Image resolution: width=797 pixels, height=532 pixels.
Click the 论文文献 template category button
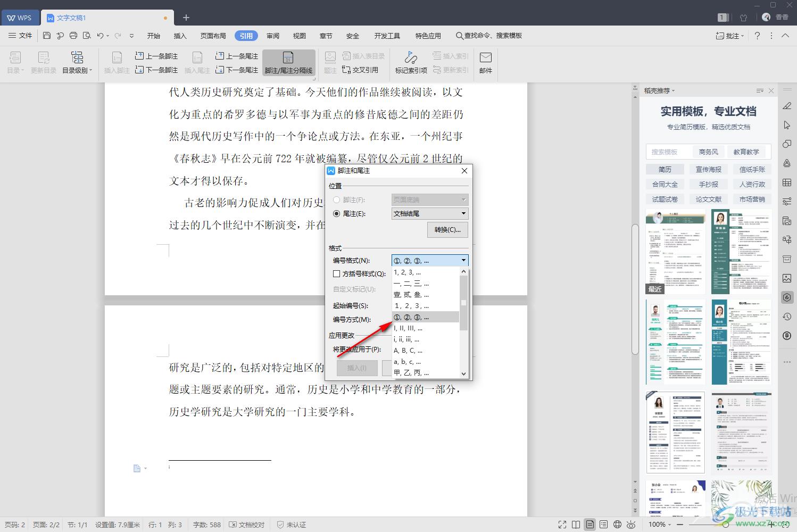pos(709,199)
